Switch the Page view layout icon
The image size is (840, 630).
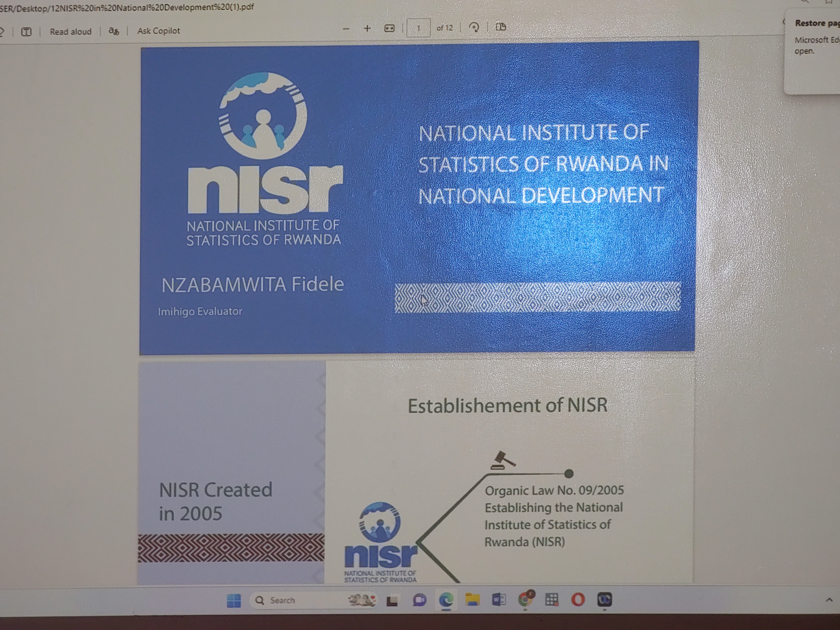click(x=501, y=27)
